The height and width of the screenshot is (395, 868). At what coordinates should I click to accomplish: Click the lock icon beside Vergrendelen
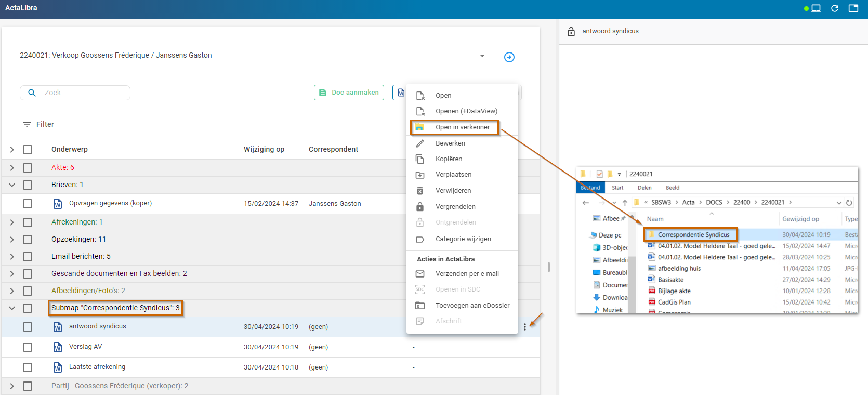[x=420, y=207]
